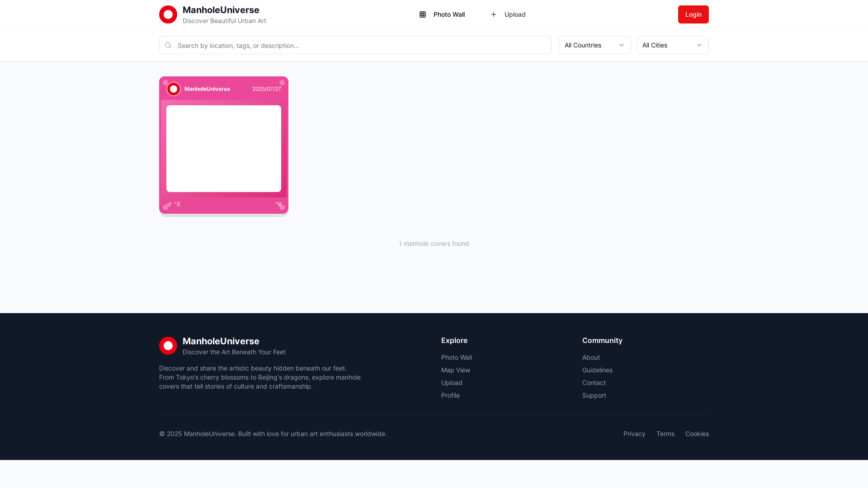Click the footer ManholeUniverse title
Viewport: 868px width, 488px height.
click(221, 341)
